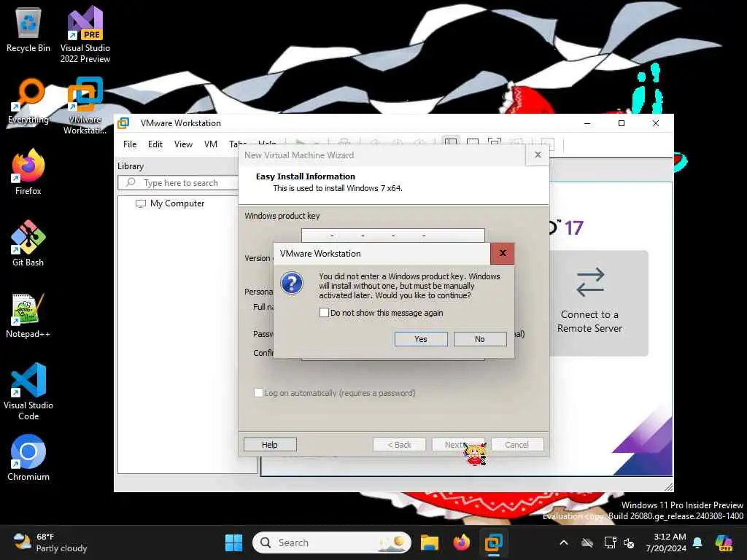Click the taskbar Search box
Viewport: 747px width, 560px height.
click(332, 542)
